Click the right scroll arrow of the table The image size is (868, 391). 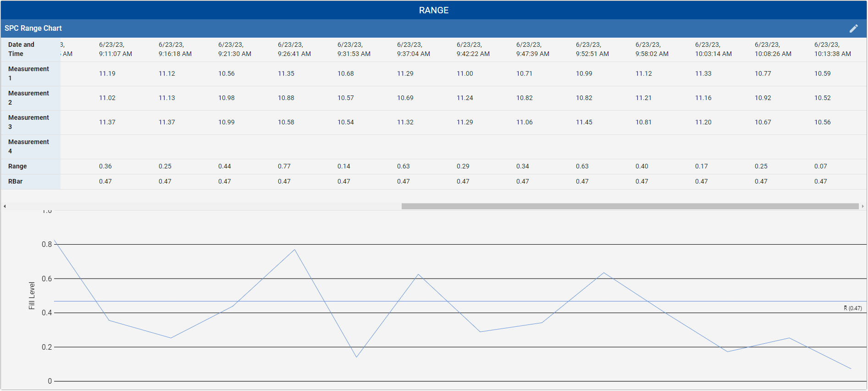[862, 207]
